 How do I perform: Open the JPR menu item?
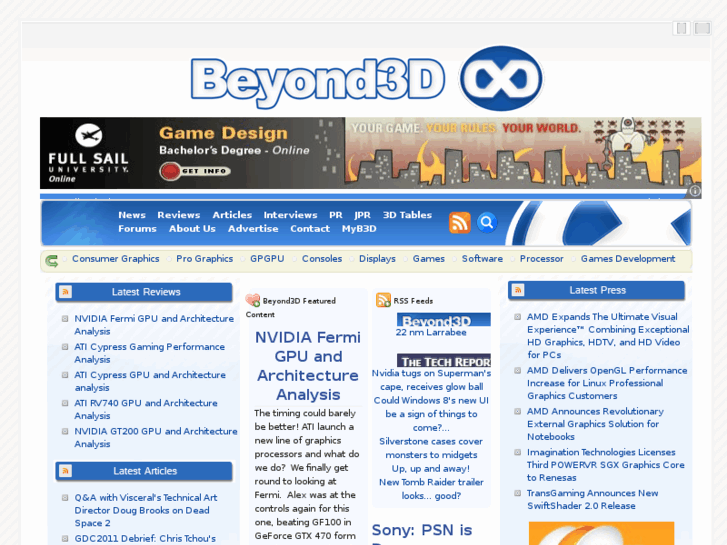[x=362, y=215]
